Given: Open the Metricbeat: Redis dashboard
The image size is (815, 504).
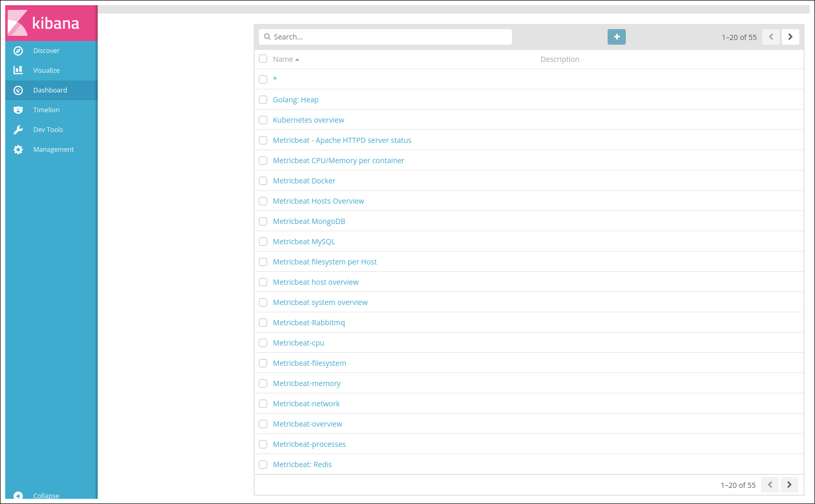Looking at the screenshot, I should (x=302, y=465).
